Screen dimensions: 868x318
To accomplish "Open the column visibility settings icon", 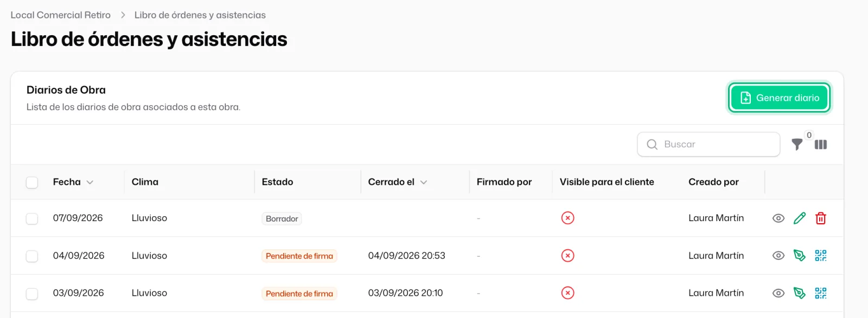I will coord(821,145).
